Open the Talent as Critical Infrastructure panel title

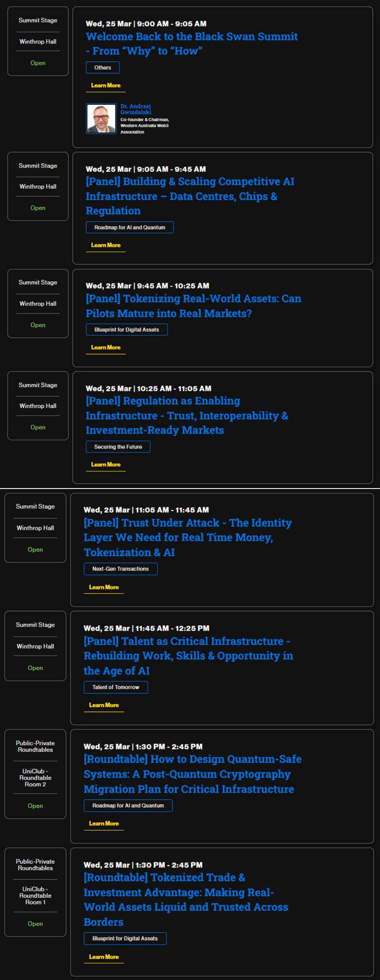pyautogui.click(x=188, y=656)
